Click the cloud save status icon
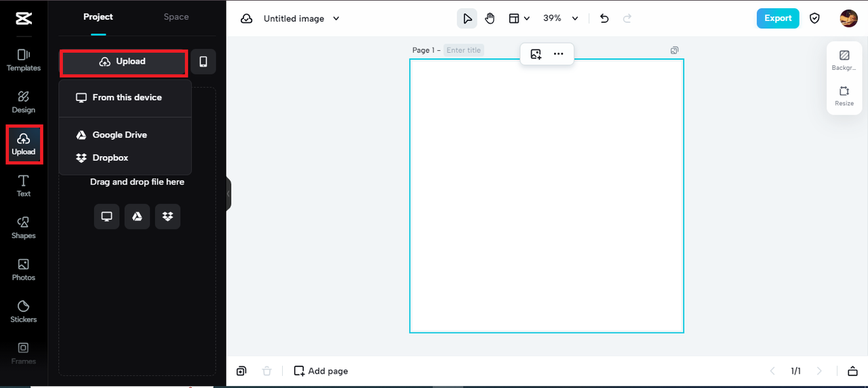The width and height of the screenshot is (868, 388). (x=247, y=19)
